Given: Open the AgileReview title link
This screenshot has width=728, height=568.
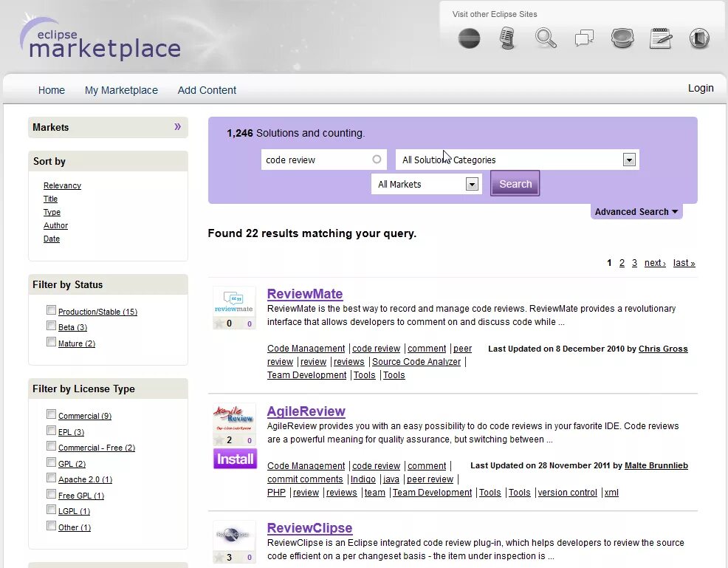Looking at the screenshot, I should 306,411.
